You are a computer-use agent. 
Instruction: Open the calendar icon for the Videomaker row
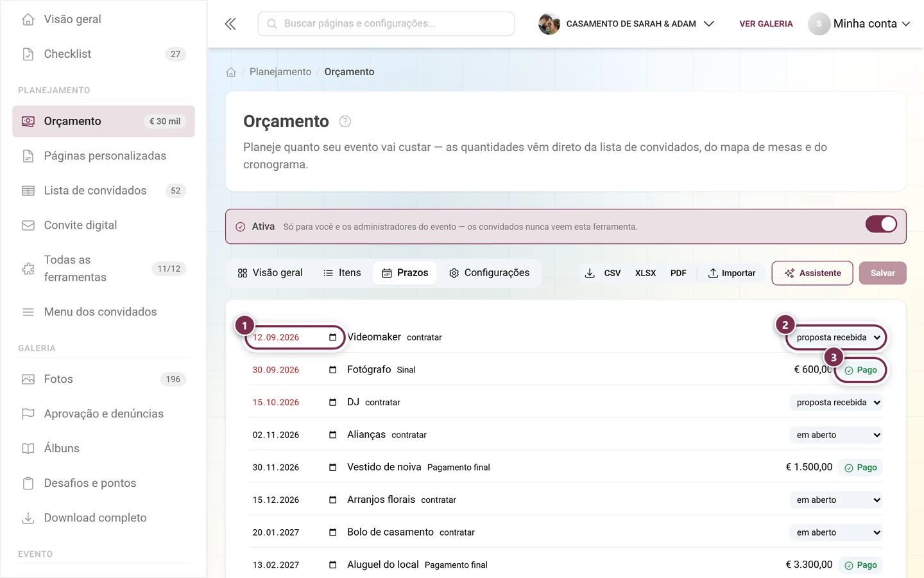tap(332, 337)
